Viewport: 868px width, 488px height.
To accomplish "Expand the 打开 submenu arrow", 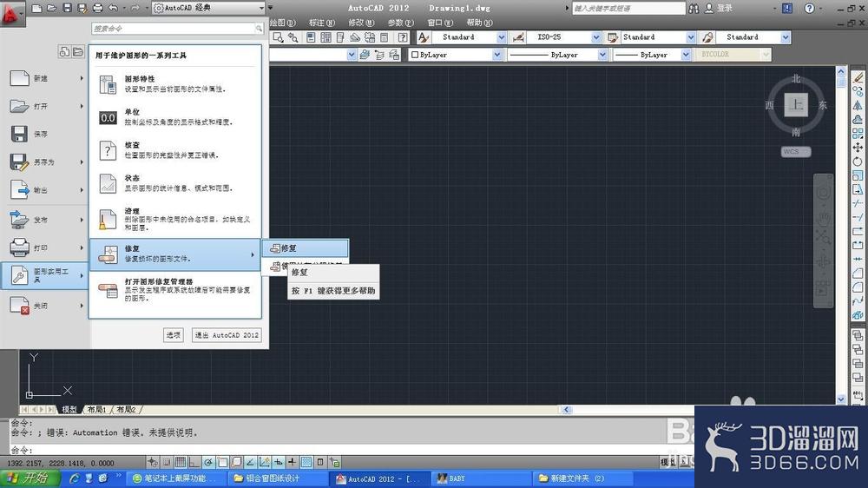I will point(82,106).
